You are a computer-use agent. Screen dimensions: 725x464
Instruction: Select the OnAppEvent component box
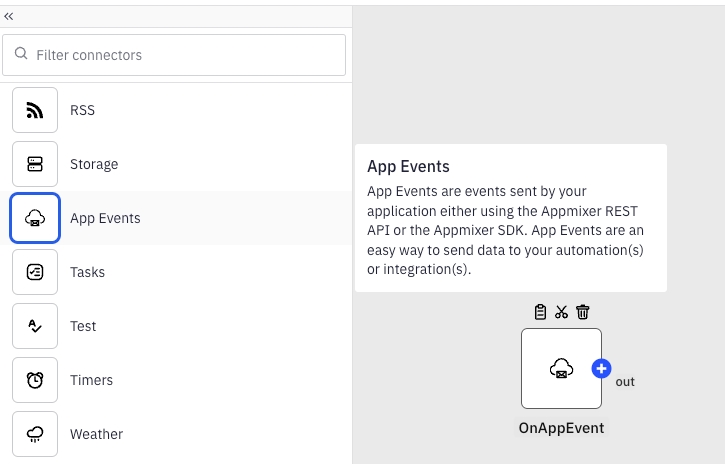(x=560, y=368)
